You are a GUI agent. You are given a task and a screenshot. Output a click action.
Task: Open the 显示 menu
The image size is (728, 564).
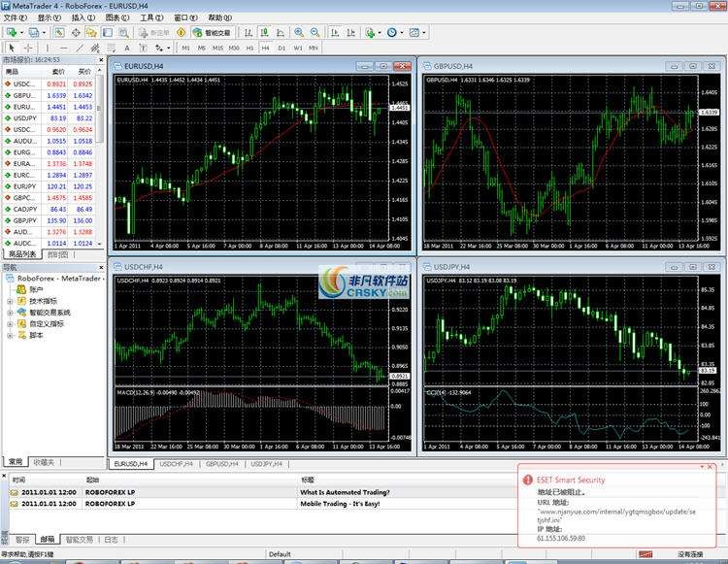click(x=49, y=17)
